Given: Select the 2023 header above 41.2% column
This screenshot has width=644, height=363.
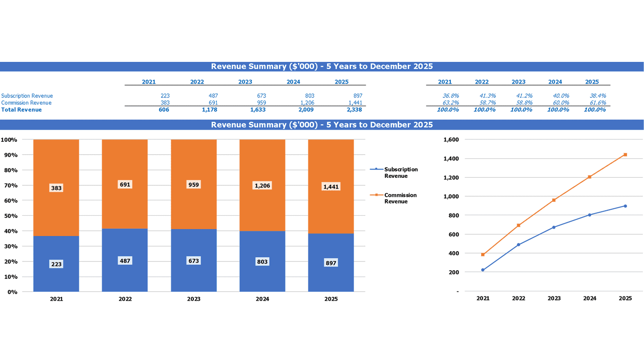Looking at the screenshot, I should 519,82.
